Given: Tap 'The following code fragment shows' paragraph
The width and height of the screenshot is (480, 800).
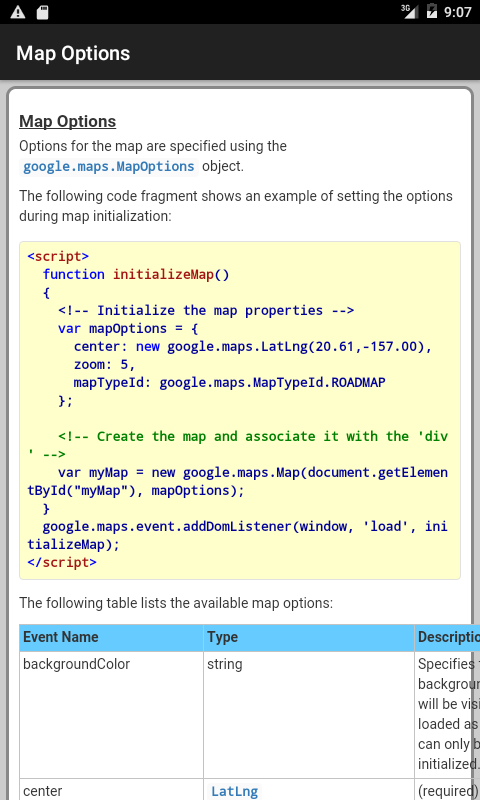Looking at the screenshot, I should click(236, 206).
